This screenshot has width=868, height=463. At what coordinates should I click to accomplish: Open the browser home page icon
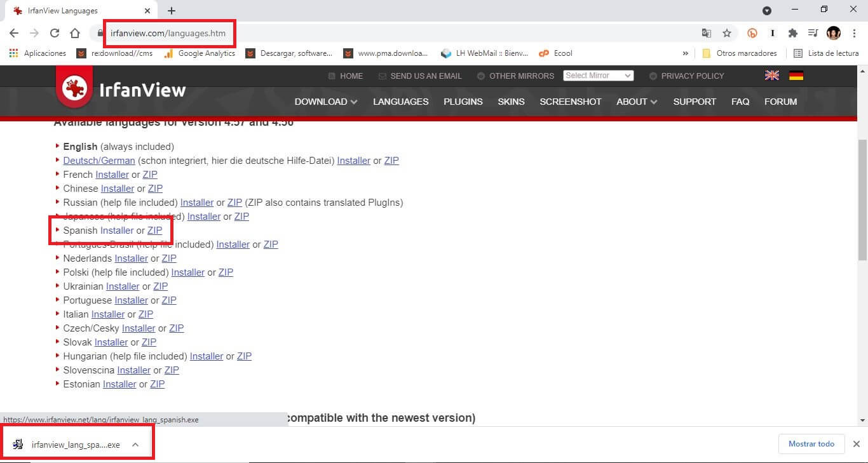(75, 33)
